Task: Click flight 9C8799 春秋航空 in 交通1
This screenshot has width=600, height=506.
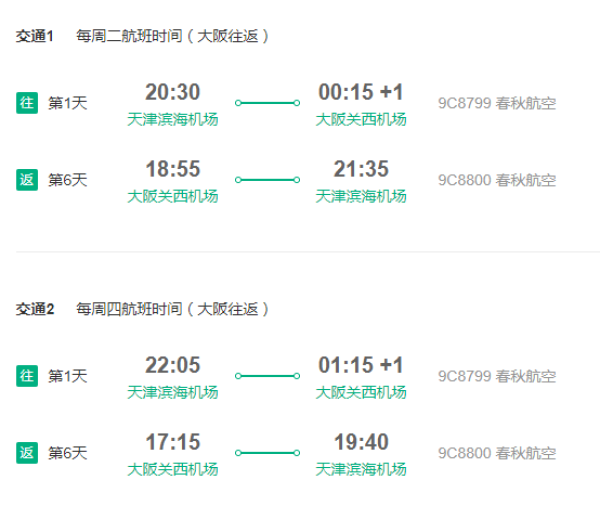Action: pos(497,103)
